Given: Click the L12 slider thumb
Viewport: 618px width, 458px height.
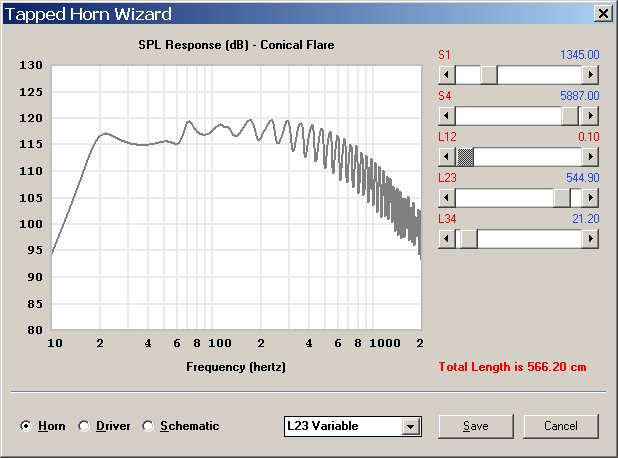Looking at the screenshot, I should coord(465,157).
